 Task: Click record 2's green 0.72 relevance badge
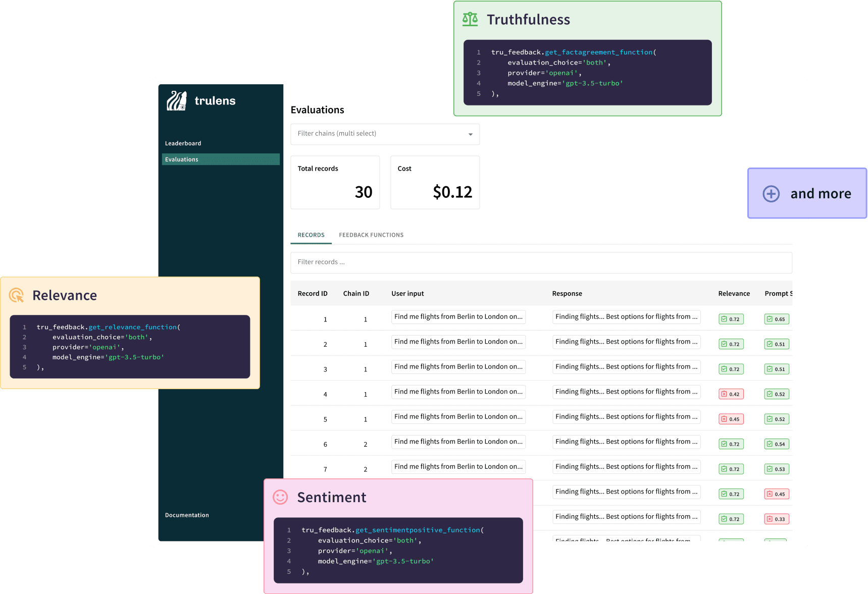click(x=731, y=344)
